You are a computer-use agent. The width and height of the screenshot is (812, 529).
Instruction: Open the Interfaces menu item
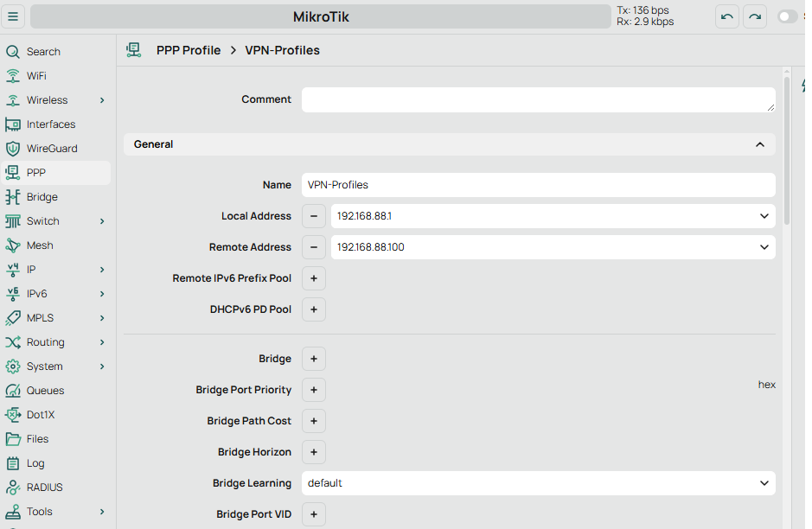51,124
